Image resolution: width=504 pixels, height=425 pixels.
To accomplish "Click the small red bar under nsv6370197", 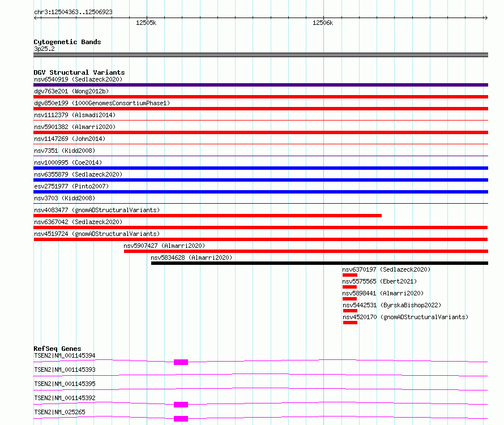I will click(x=350, y=275).
